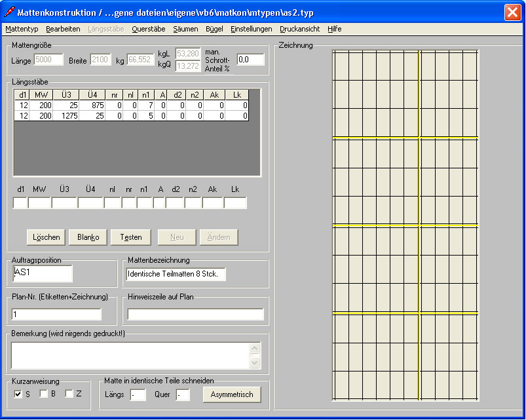Click the d1 entry field below table
Viewport: 526px width, 420px height.
coord(20,203)
